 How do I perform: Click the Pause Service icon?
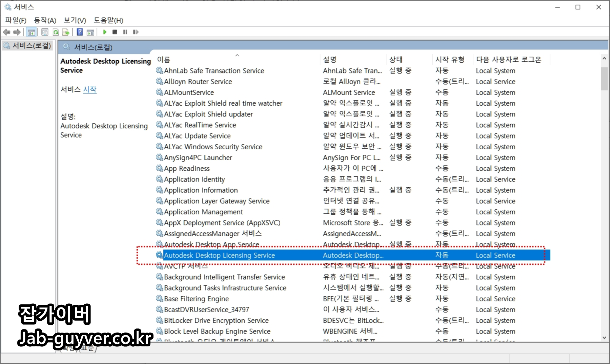point(125,32)
